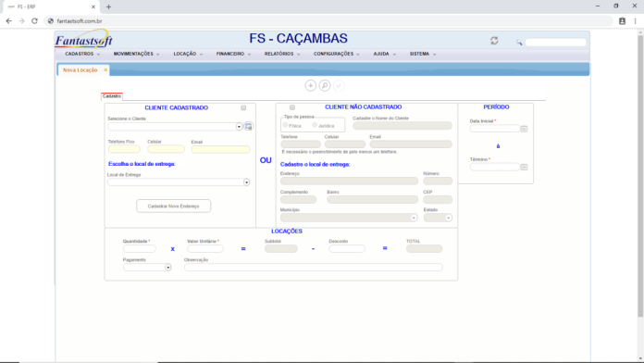Click the Número input field

[438, 181]
